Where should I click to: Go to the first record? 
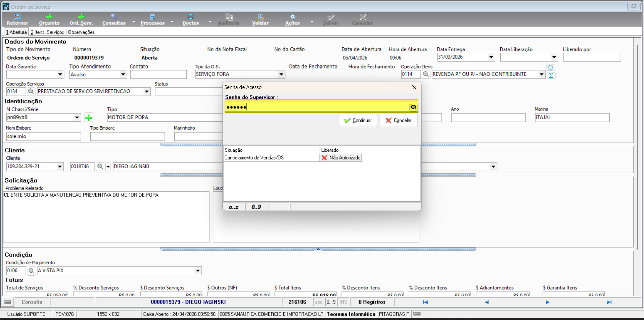click(x=425, y=302)
